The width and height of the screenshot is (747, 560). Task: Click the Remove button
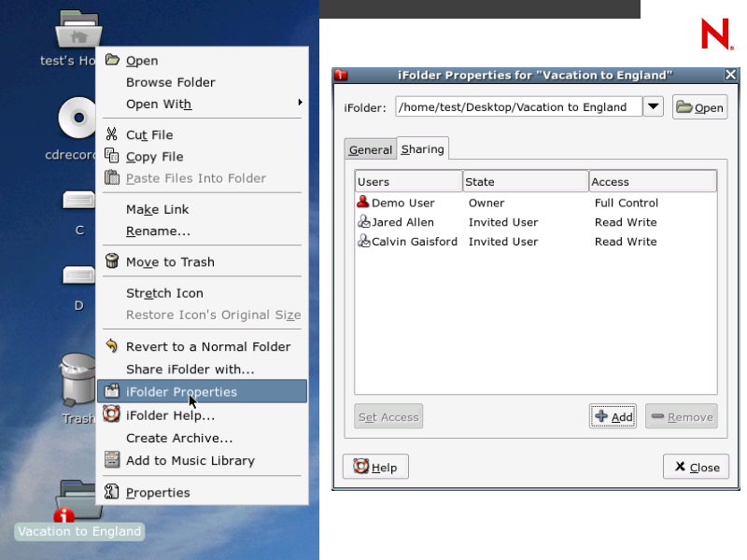(682, 416)
